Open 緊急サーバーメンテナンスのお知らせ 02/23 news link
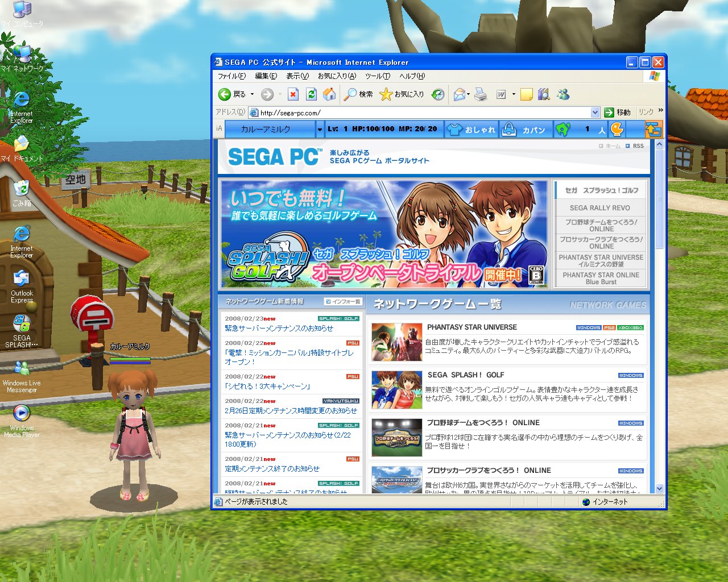The width and height of the screenshot is (728, 582). [x=279, y=329]
